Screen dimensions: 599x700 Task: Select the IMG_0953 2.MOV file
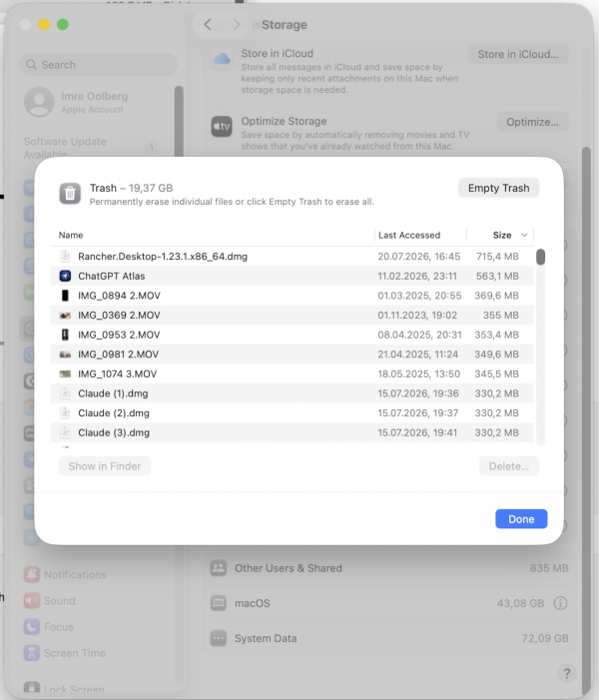tap(293, 335)
